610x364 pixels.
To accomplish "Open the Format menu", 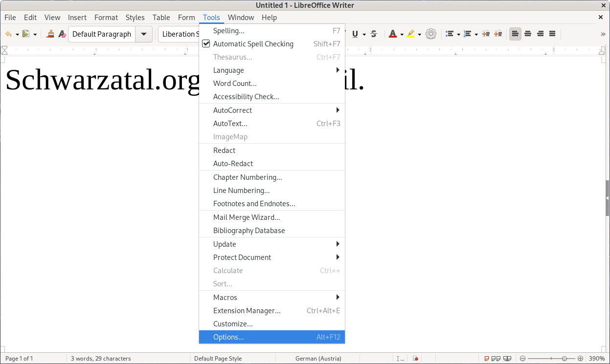I will click(106, 18).
